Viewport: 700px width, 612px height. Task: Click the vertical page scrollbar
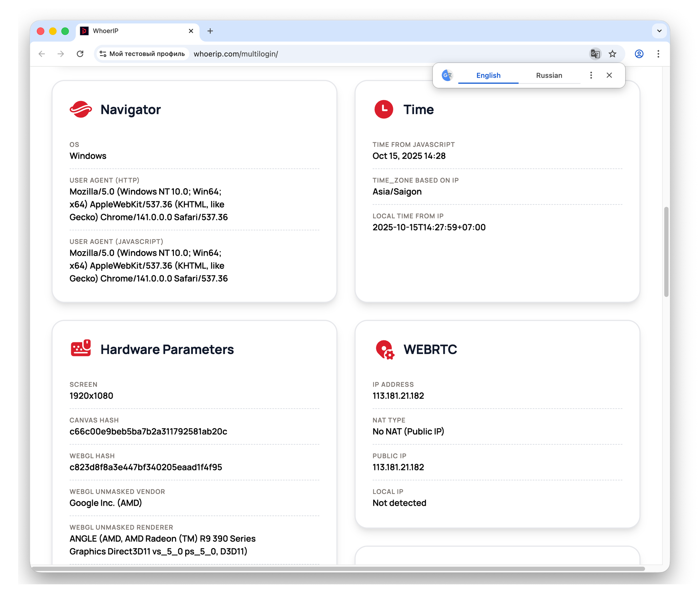(x=666, y=252)
